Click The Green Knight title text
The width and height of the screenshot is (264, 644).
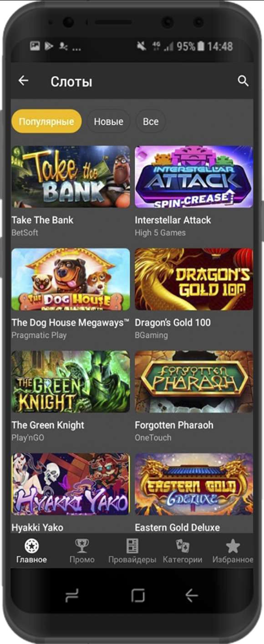tap(48, 425)
